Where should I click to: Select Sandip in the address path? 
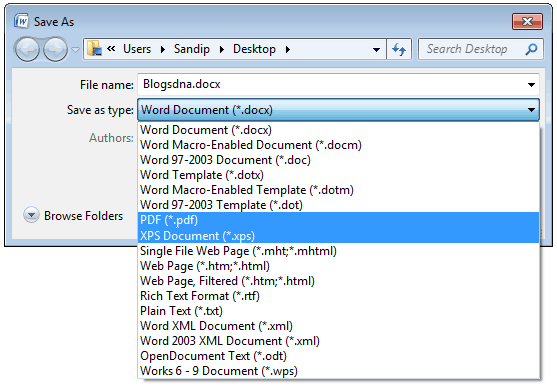[191, 49]
